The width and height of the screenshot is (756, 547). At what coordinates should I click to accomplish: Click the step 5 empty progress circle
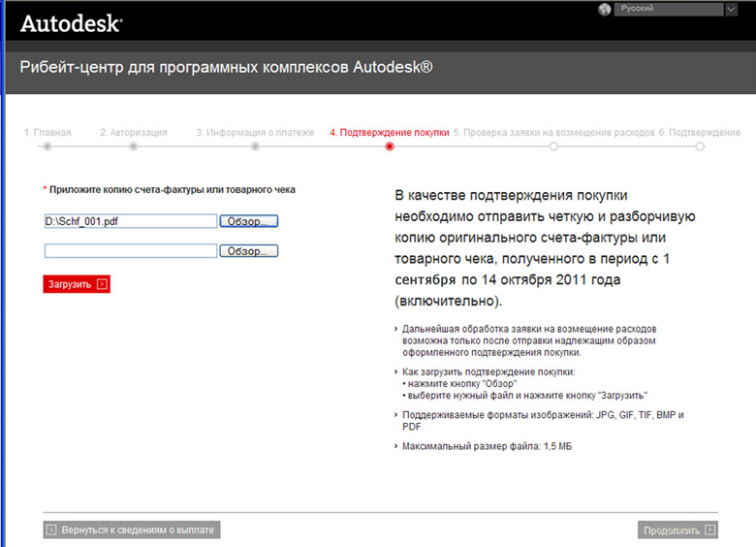[553, 146]
